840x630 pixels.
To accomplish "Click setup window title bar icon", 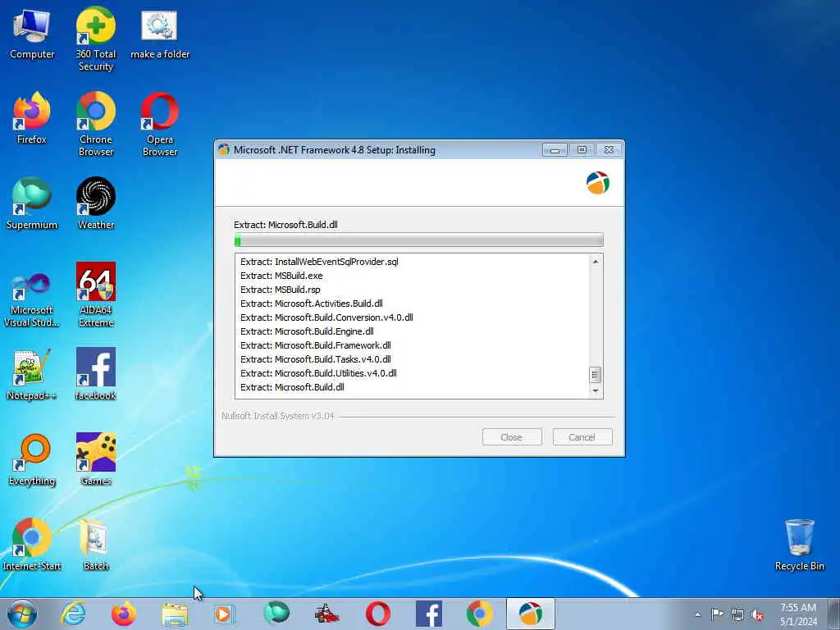I will click(224, 150).
